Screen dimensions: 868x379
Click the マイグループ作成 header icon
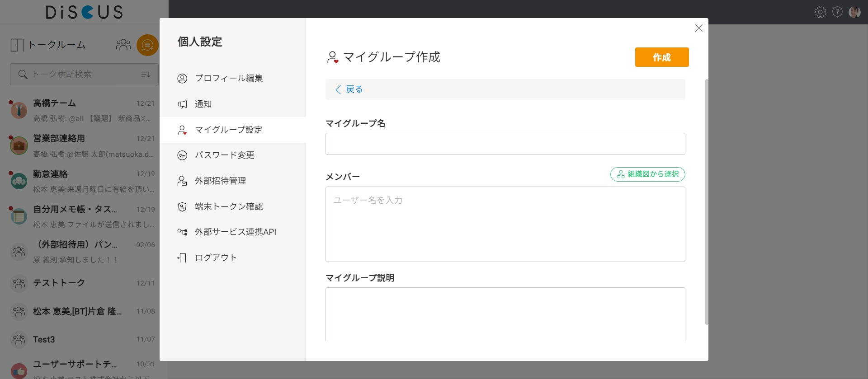click(x=333, y=57)
